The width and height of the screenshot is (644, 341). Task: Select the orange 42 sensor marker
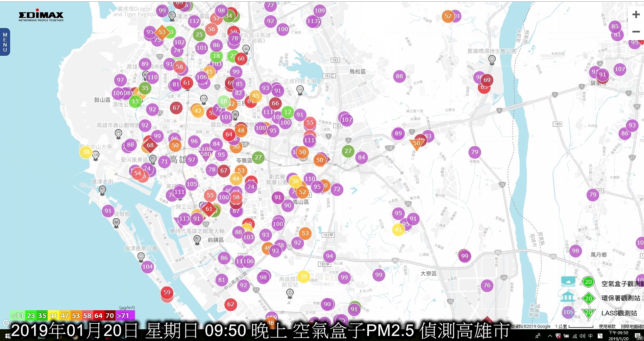[198, 111]
